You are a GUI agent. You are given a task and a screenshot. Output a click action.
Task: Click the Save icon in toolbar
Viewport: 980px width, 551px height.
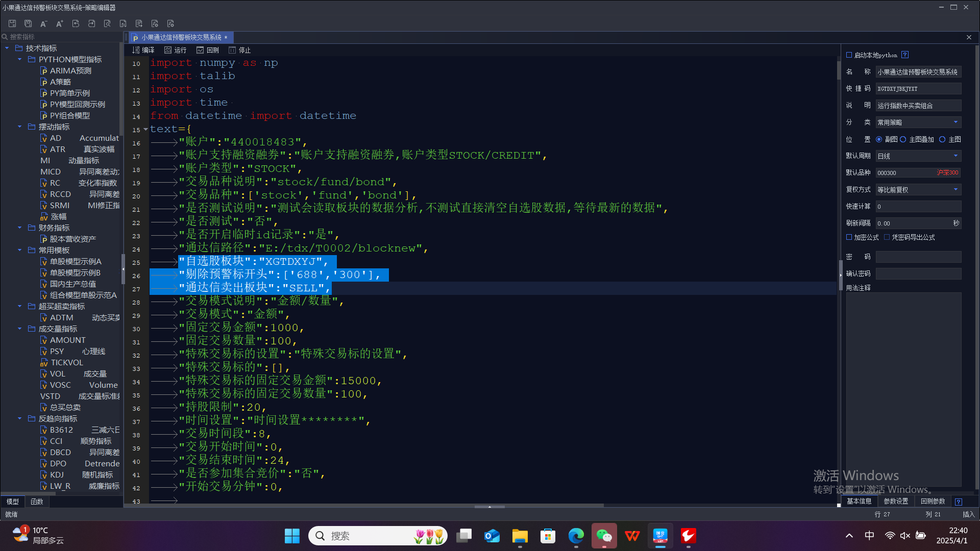pyautogui.click(x=12, y=23)
